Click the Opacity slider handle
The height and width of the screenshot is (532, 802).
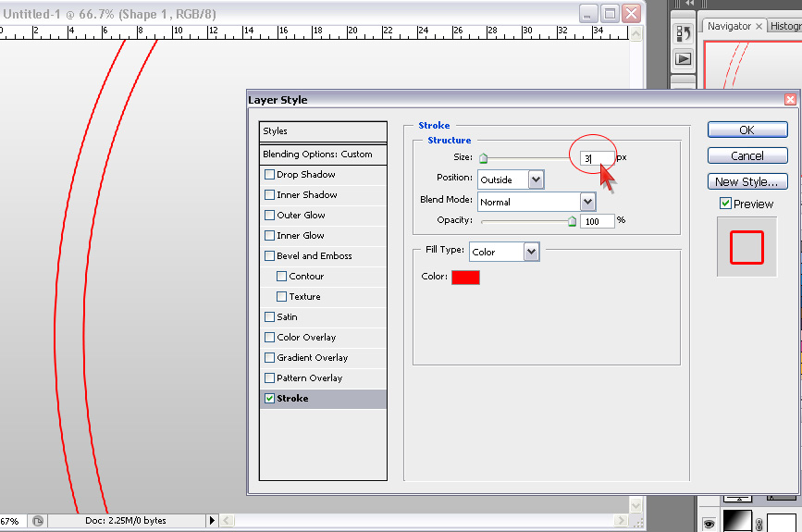pyautogui.click(x=572, y=221)
